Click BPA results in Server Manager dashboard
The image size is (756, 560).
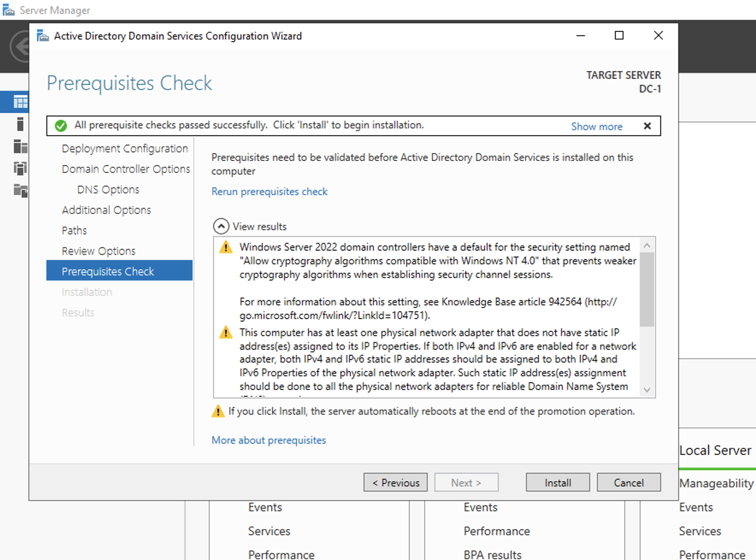[493, 554]
